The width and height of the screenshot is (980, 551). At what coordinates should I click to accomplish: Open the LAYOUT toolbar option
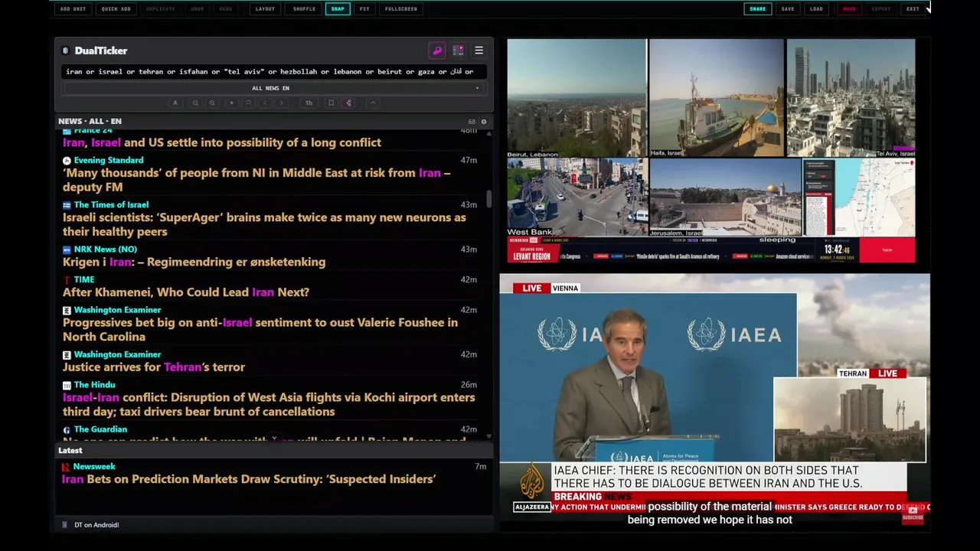pos(265,9)
